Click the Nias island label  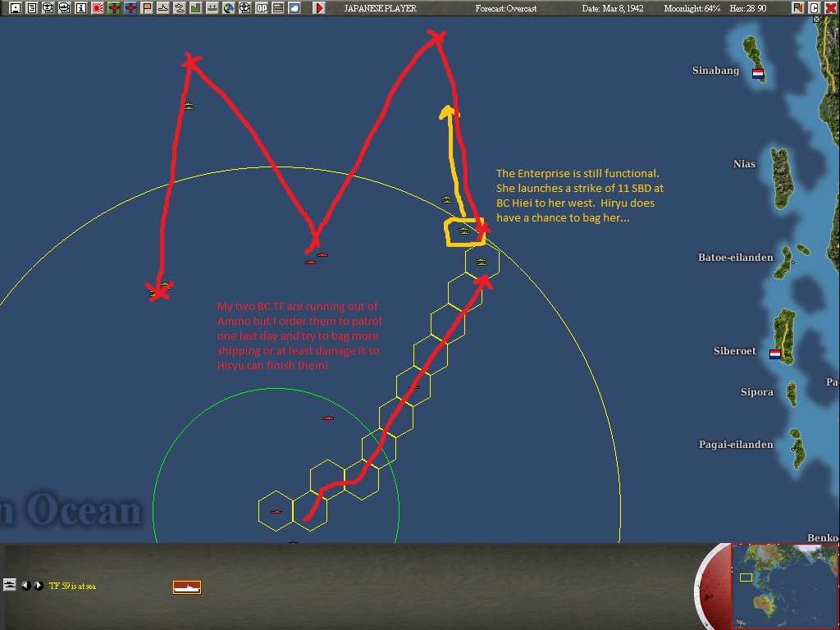pos(744,164)
